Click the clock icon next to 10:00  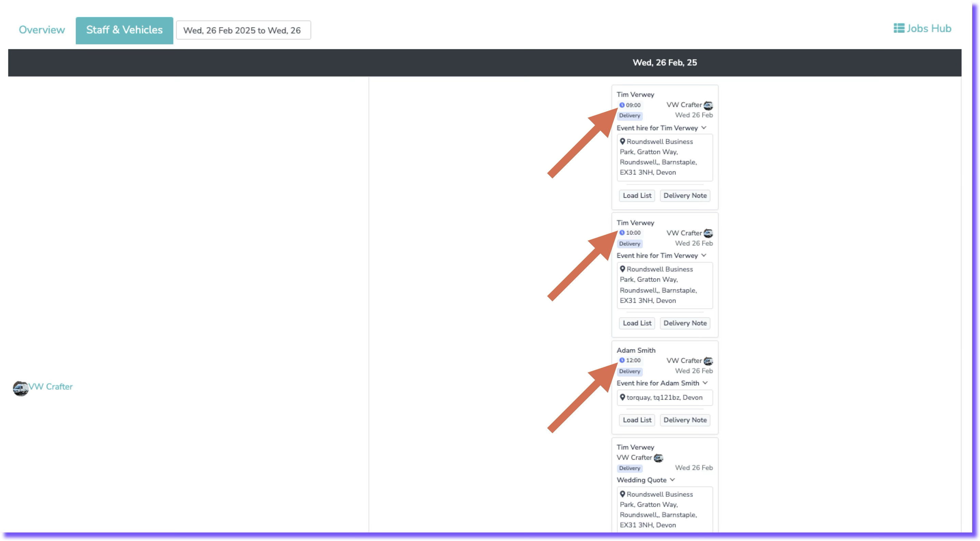[x=622, y=233]
